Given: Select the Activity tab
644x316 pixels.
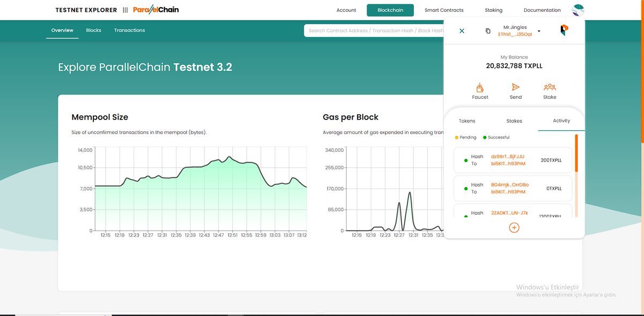Looking at the screenshot, I should (x=561, y=121).
